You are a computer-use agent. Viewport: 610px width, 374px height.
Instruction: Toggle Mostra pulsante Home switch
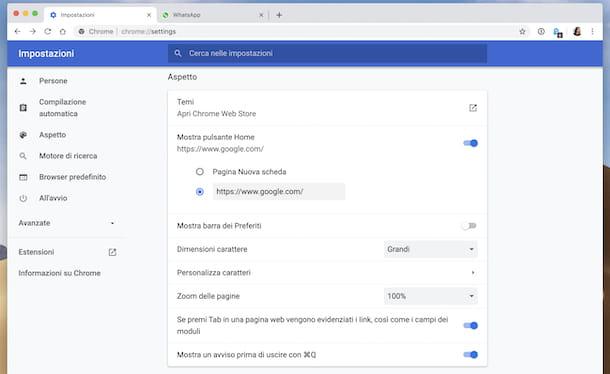point(470,143)
